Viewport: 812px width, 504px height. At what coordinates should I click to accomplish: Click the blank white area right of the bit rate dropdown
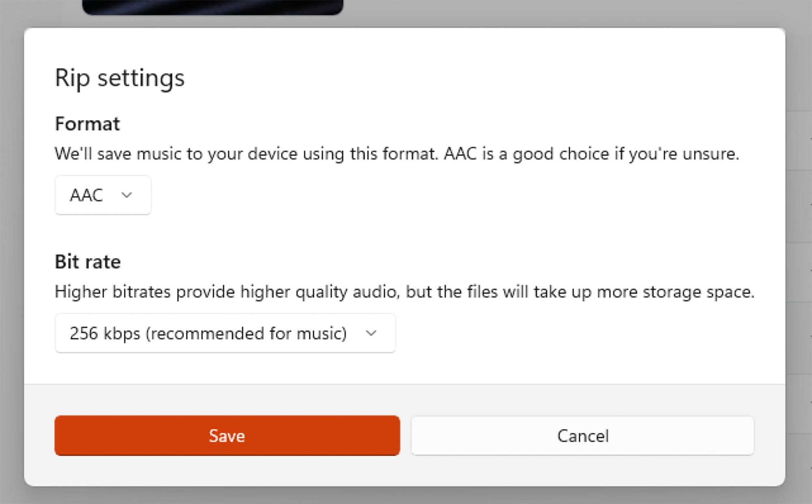(x=568, y=333)
